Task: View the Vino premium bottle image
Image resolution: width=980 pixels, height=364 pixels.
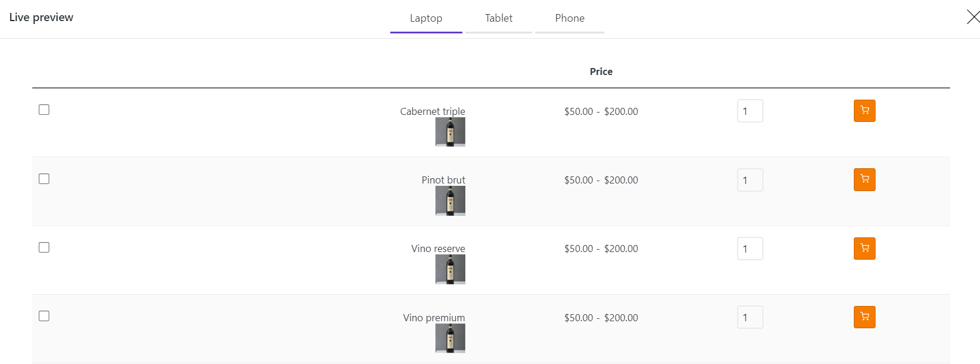Action: [x=450, y=338]
